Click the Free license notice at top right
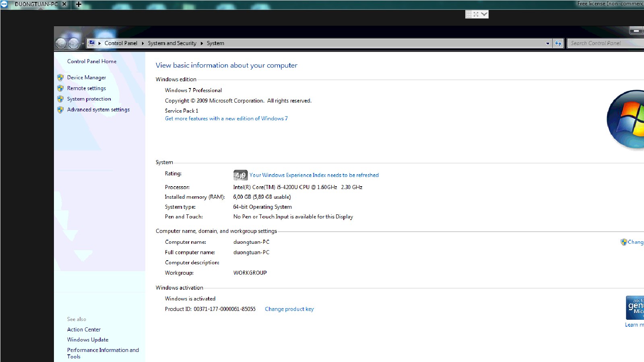Image resolution: width=644 pixels, height=362 pixels. pos(611,4)
